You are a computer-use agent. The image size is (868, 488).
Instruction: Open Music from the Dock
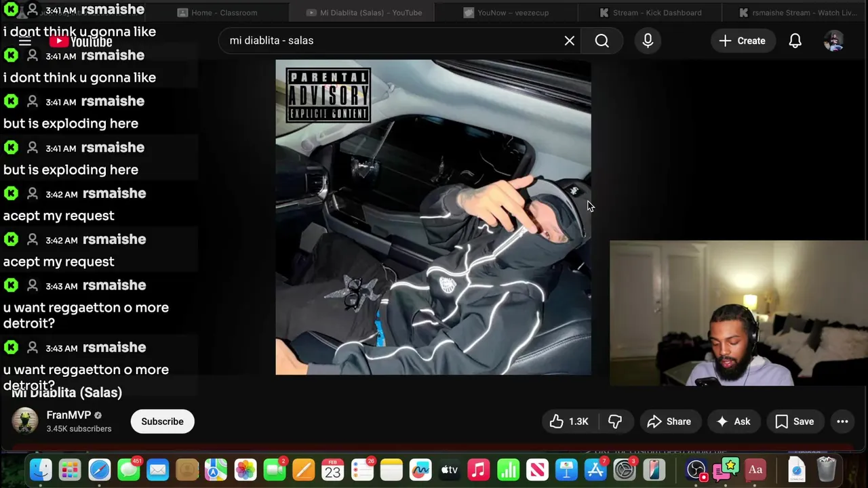479,470
